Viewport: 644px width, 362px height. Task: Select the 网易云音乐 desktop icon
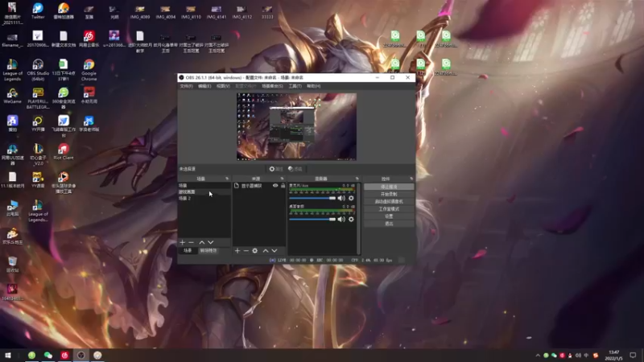(89, 39)
